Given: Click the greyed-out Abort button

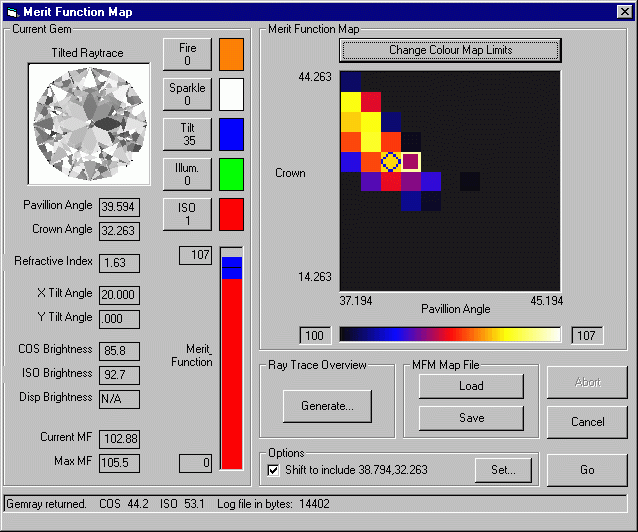Looking at the screenshot, I should 587,382.
